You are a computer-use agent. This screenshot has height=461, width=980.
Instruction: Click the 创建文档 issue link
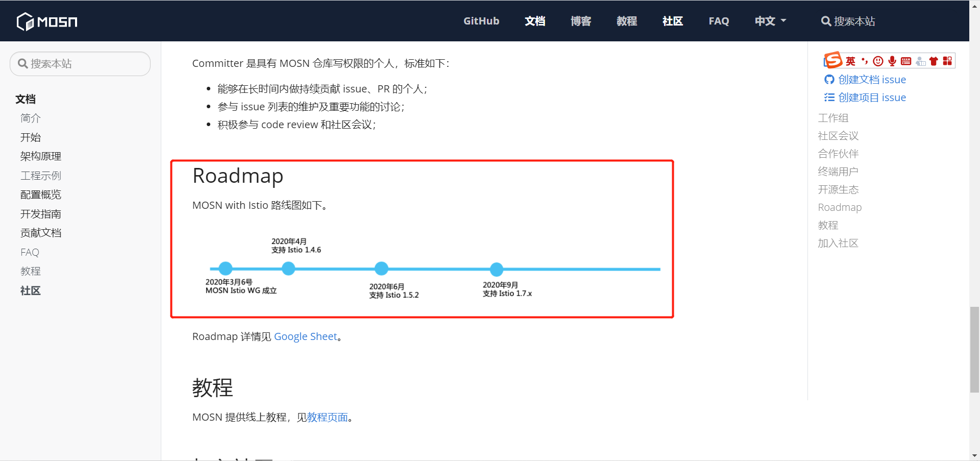coord(865,80)
